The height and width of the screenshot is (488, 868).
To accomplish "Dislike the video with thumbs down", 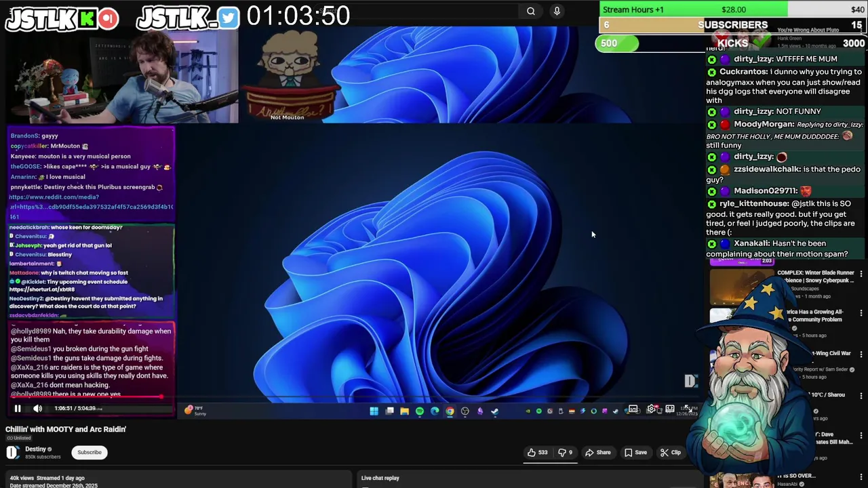I will click(565, 452).
